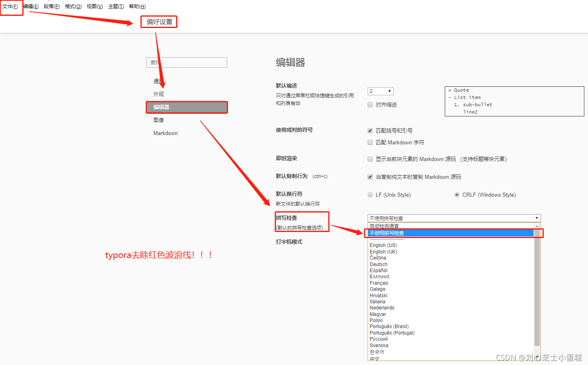Enable 匹配 Markdown 字符 checkbox
Image resolution: width=588 pixels, height=365 pixels.
(370, 142)
